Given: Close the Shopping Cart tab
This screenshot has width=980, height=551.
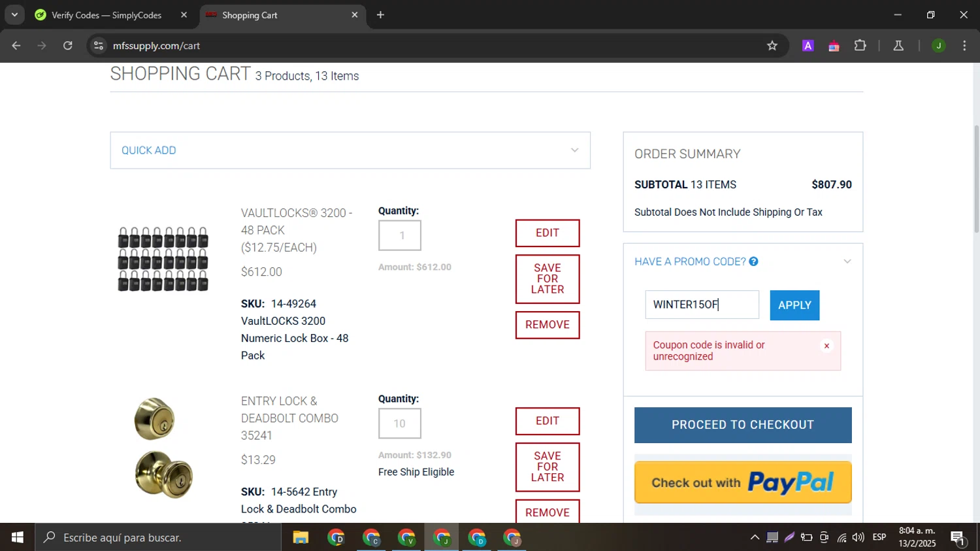Looking at the screenshot, I should 355,15.
